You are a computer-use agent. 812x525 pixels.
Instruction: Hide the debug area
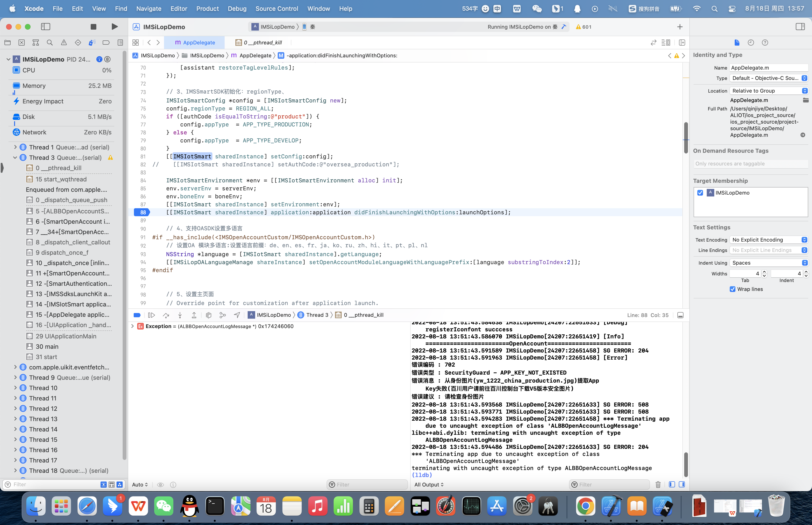(x=680, y=315)
